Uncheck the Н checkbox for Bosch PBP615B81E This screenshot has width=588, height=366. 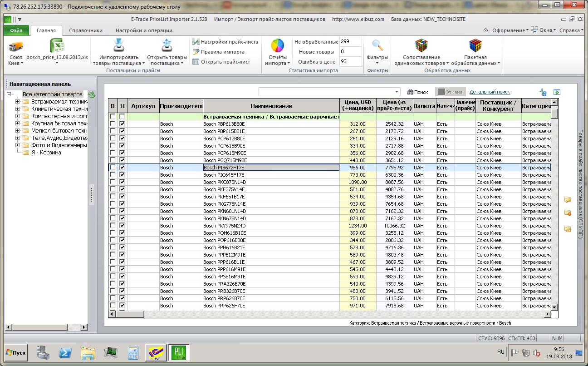point(122,131)
